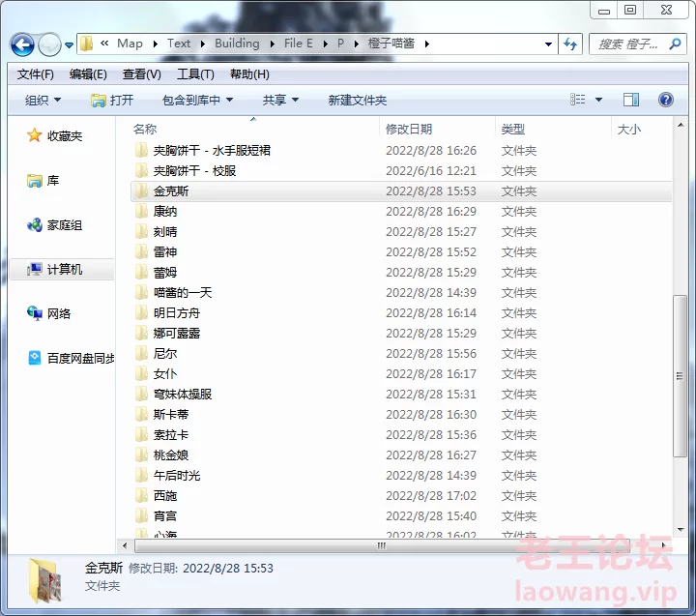Select 库 in the navigation pane
This screenshot has width=696, height=616.
tap(43, 180)
